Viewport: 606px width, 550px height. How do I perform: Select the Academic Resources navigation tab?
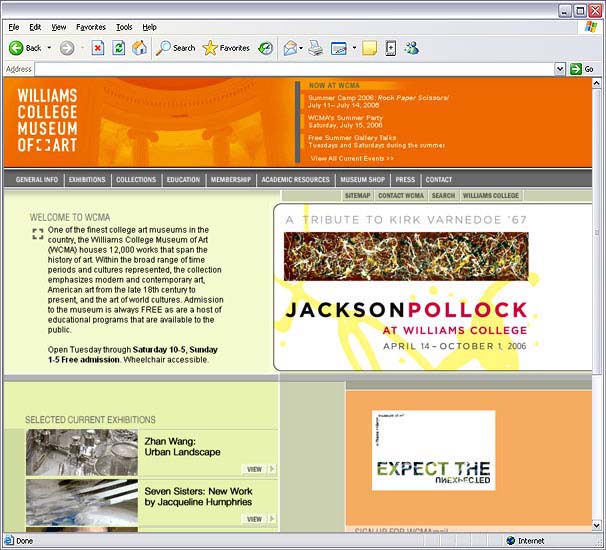coord(296,180)
